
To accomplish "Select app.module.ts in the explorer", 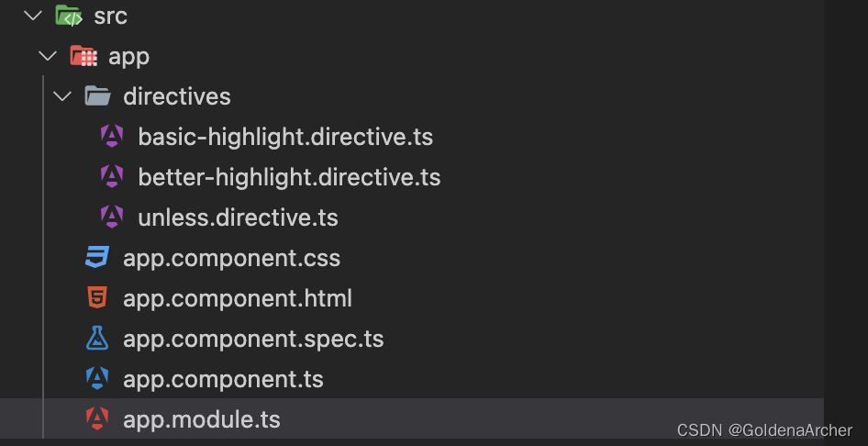I will (201, 419).
